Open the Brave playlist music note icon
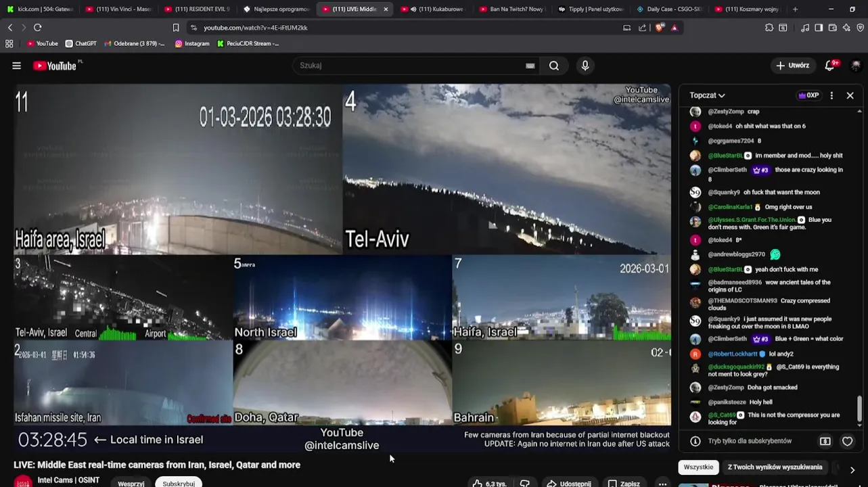The image size is (868, 487). pos(805,28)
